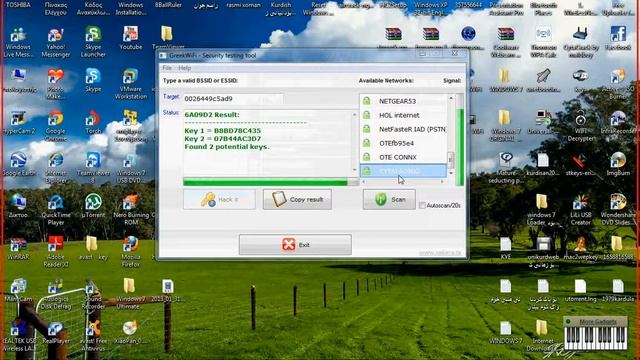Launch Adobe Reader XI desktop icon
Screen dimensions: 640x360
point(56,251)
